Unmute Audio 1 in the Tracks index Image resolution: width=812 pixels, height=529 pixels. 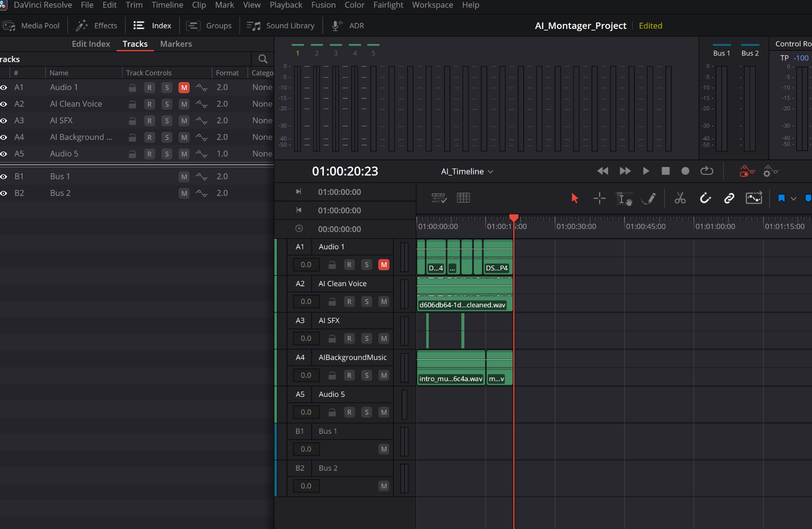(184, 88)
